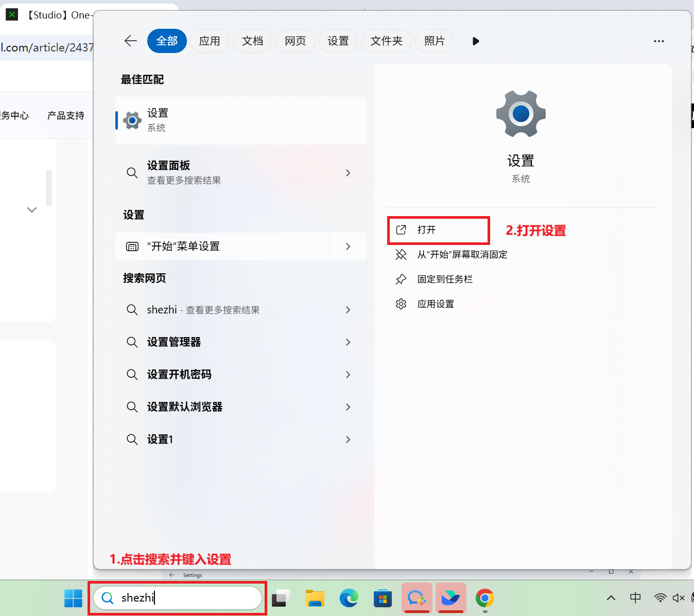Expand the 设置面板 search suggestion arrow
Viewport: 694px width, 616px height.
coord(348,173)
